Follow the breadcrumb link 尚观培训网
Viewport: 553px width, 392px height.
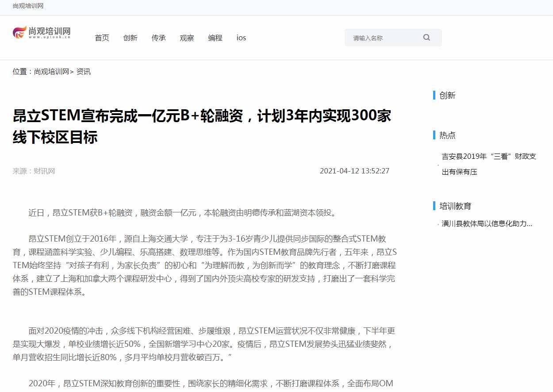tap(52, 72)
